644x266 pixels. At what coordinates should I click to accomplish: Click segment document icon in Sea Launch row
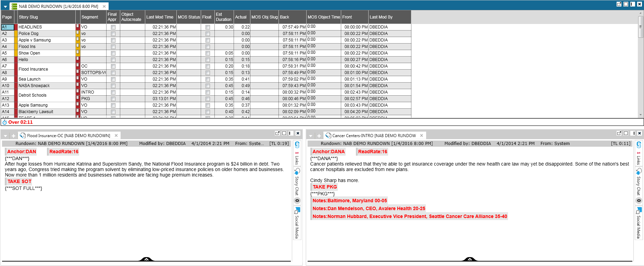pyautogui.click(x=78, y=78)
